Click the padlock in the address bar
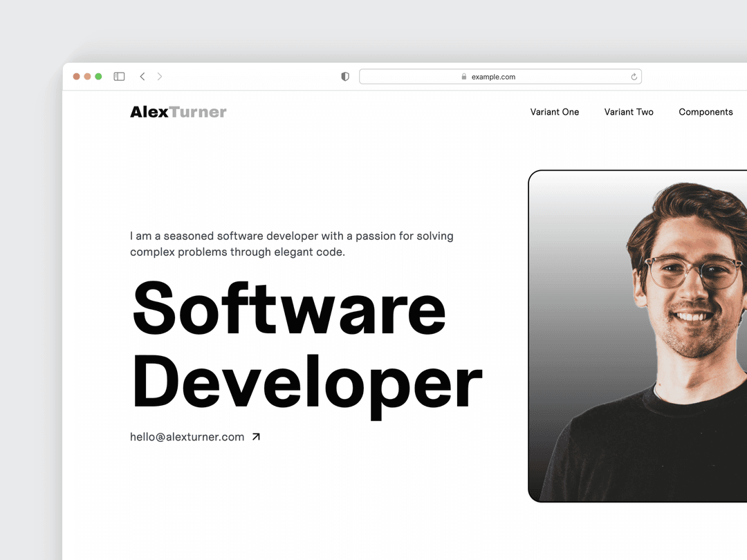The width and height of the screenshot is (747, 560). [x=463, y=76]
